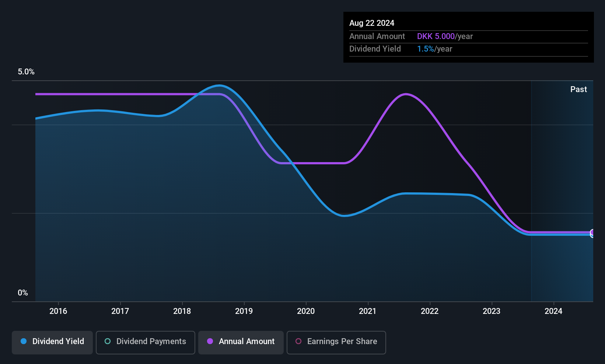The image size is (605, 364).
Task: Click the purple endpoint marker on the chart
Action: pos(592,232)
